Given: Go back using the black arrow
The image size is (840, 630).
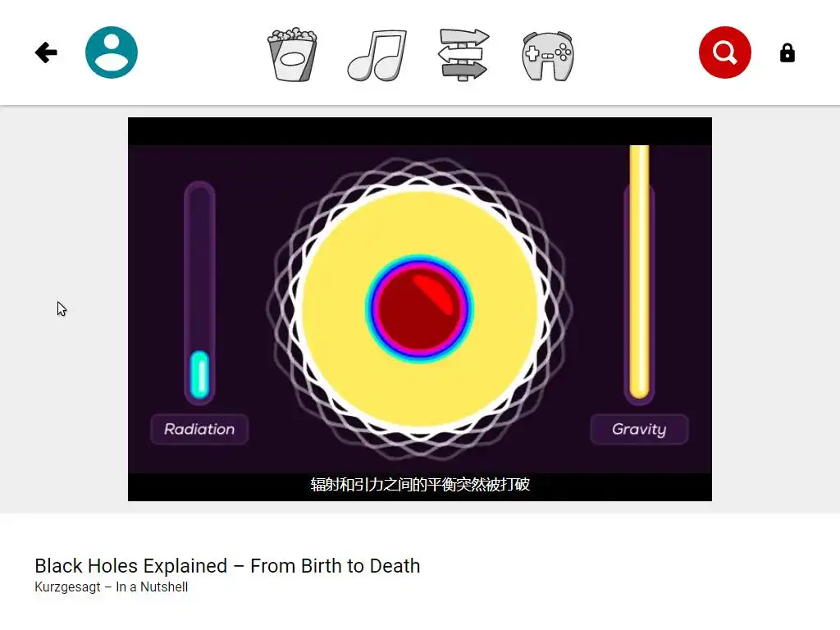Looking at the screenshot, I should (46, 52).
